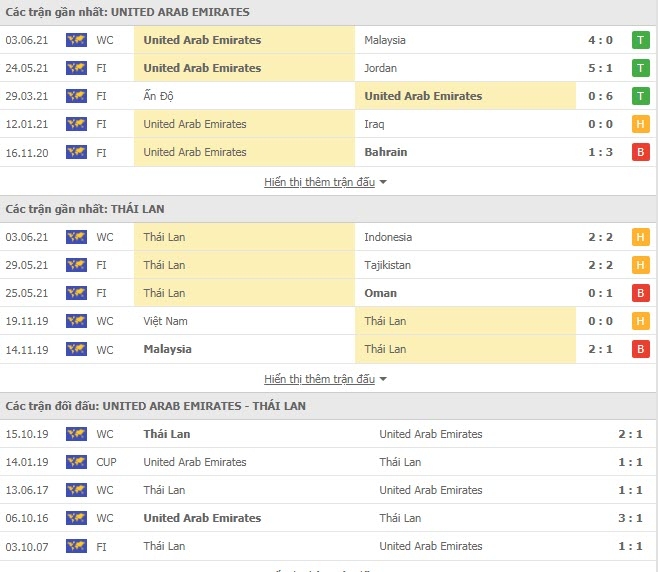Click the flag icon in the 14.01.19 CUP row
Viewport: 658px width, 572px height.
76,462
